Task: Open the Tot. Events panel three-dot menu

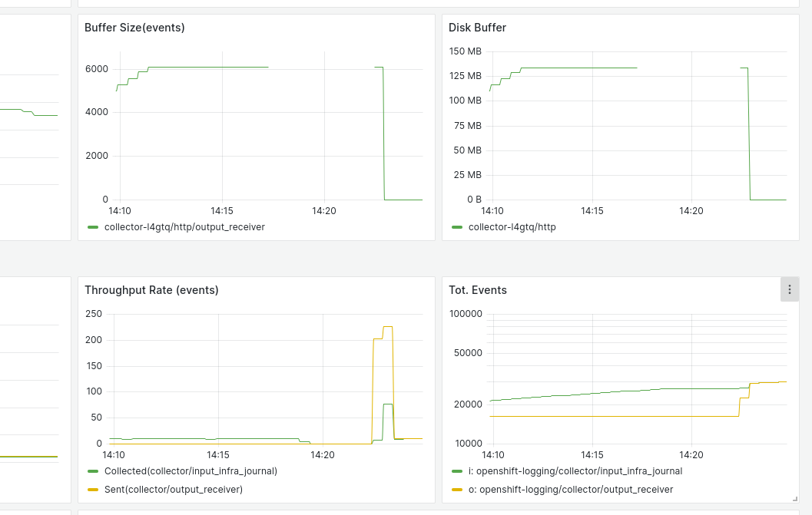Action: point(789,289)
